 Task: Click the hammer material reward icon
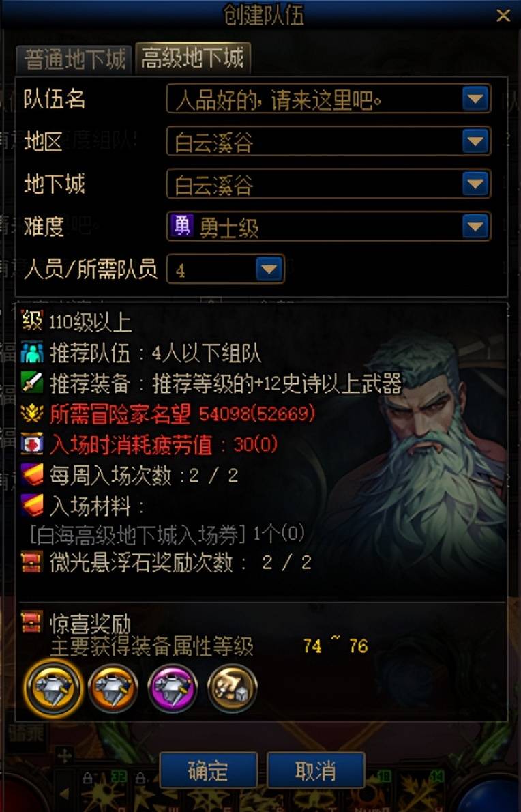233,688
